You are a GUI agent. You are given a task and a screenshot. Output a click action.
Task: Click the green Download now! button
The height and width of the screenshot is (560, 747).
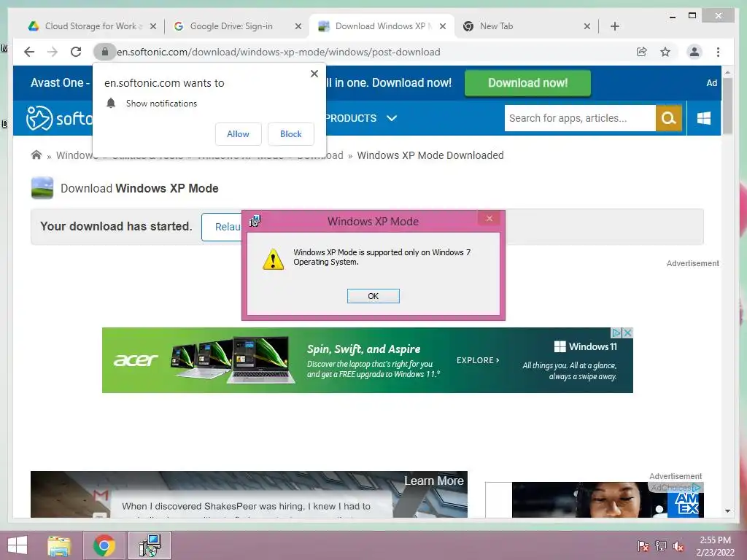(x=527, y=83)
